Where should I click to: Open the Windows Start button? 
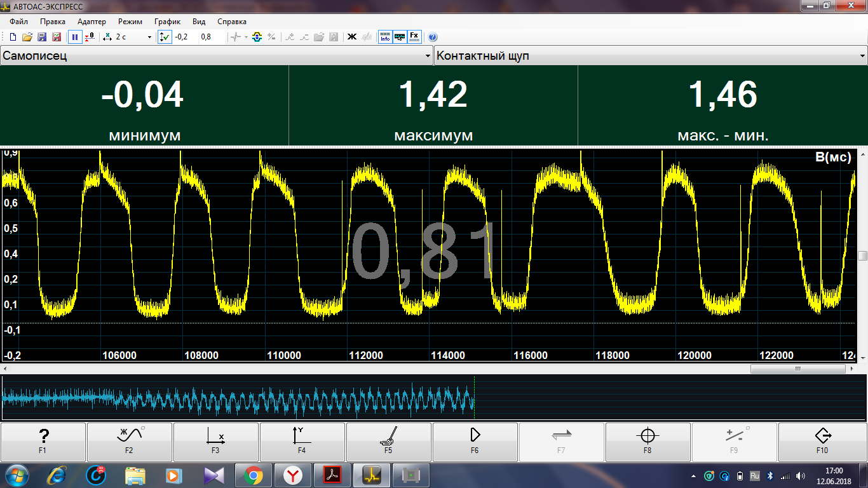click(17, 475)
